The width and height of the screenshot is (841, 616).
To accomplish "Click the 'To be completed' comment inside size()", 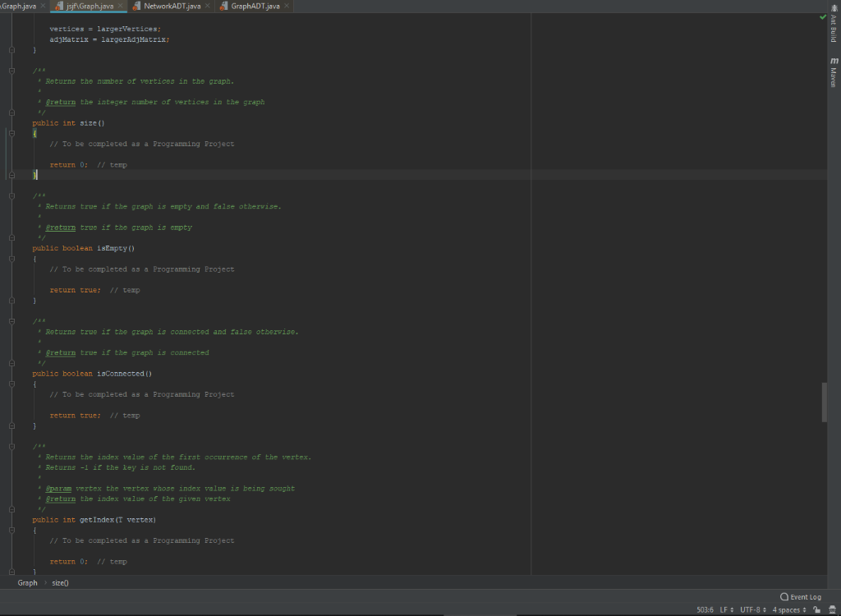I will click(141, 144).
